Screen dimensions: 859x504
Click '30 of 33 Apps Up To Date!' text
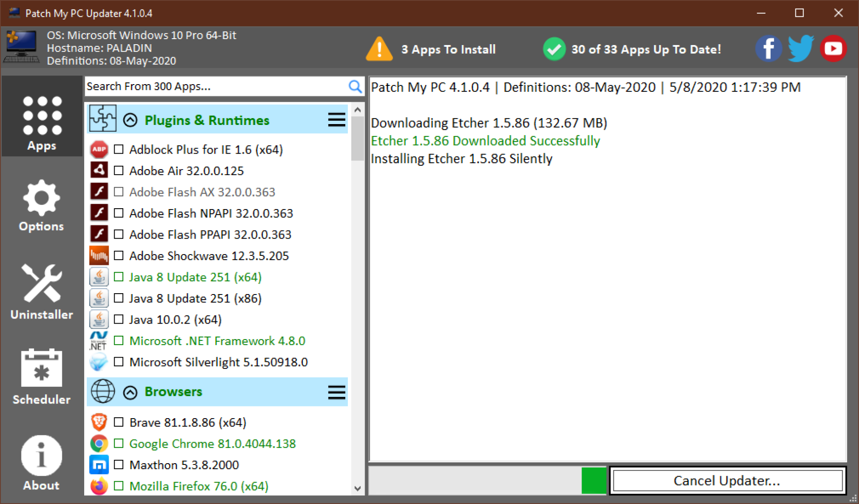tap(646, 49)
